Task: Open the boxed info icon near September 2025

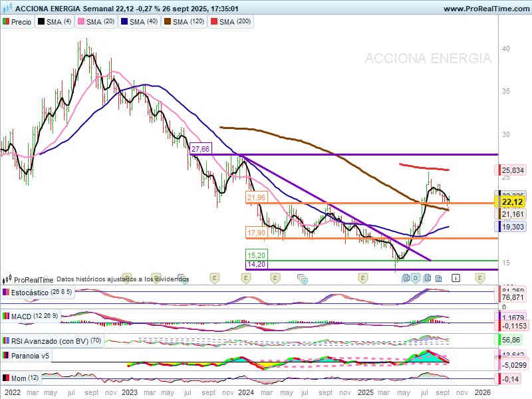Action: pyautogui.click(x=456, y=278)
